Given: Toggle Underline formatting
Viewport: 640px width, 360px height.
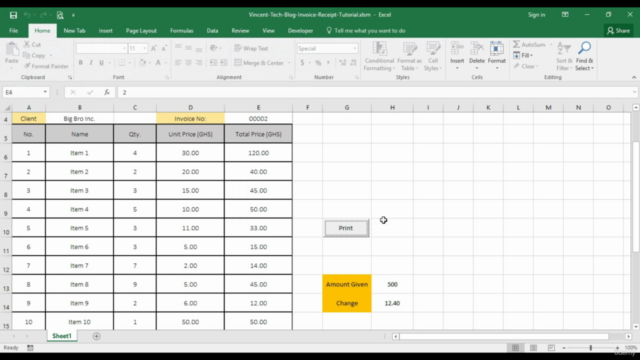Looking at the screenshot, I should pyautogui.click(x=101, y=63).
